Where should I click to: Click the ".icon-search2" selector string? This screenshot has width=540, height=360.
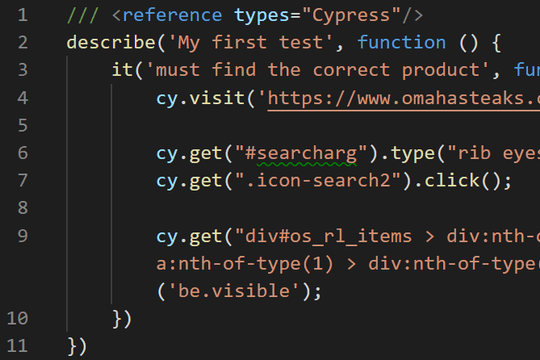[318, 181]
